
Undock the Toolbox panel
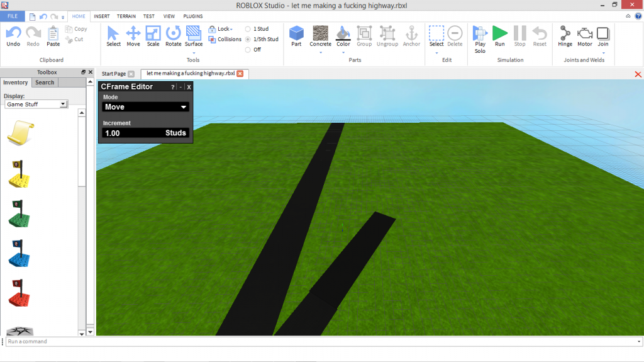[84, 72]
